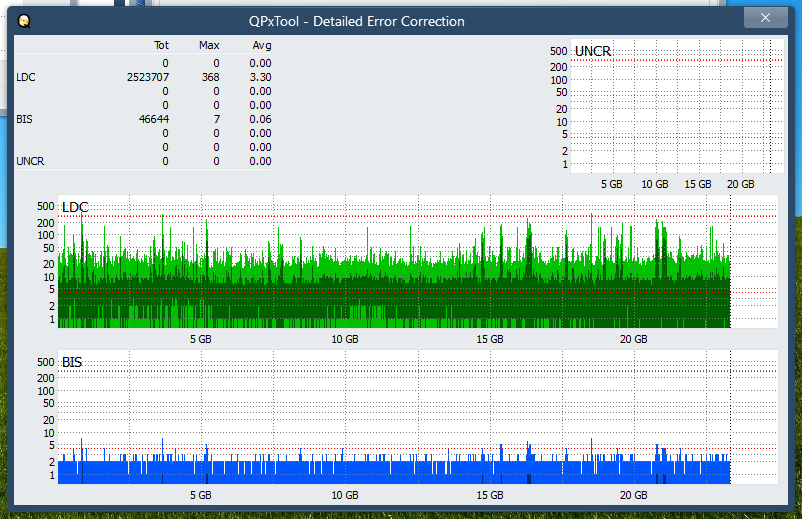Click the UNCR row label in table
Viewport: 802px width, 519px height.
tap(30, 161)
